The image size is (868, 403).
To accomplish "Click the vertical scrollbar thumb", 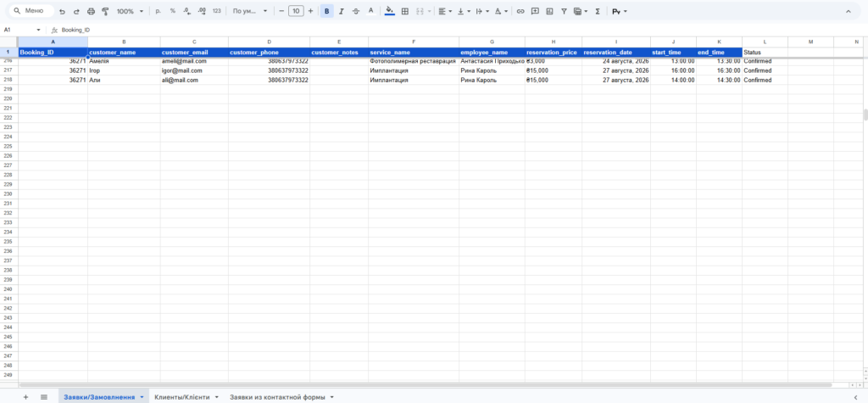I will pos(865,115).
